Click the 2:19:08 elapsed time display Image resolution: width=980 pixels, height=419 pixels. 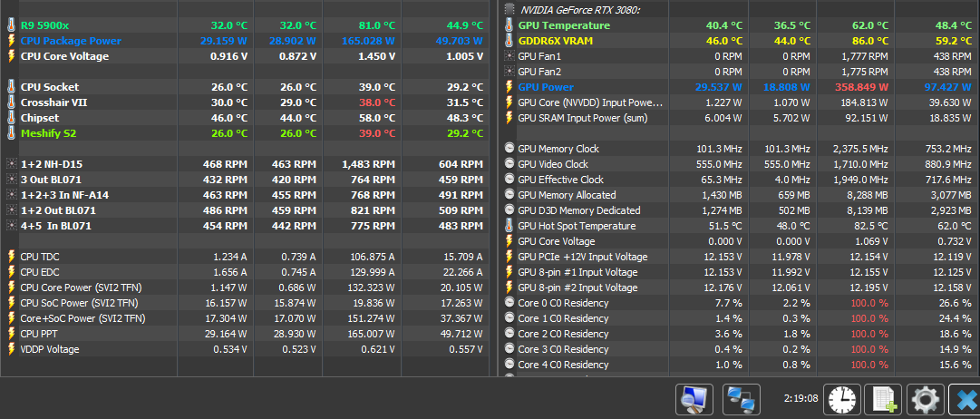(800, 398)
